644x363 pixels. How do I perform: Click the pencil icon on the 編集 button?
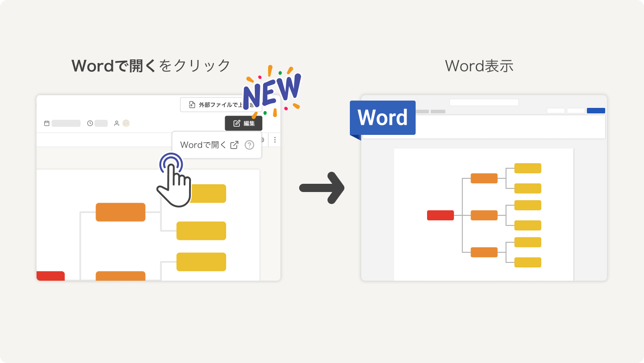point(237,123)
